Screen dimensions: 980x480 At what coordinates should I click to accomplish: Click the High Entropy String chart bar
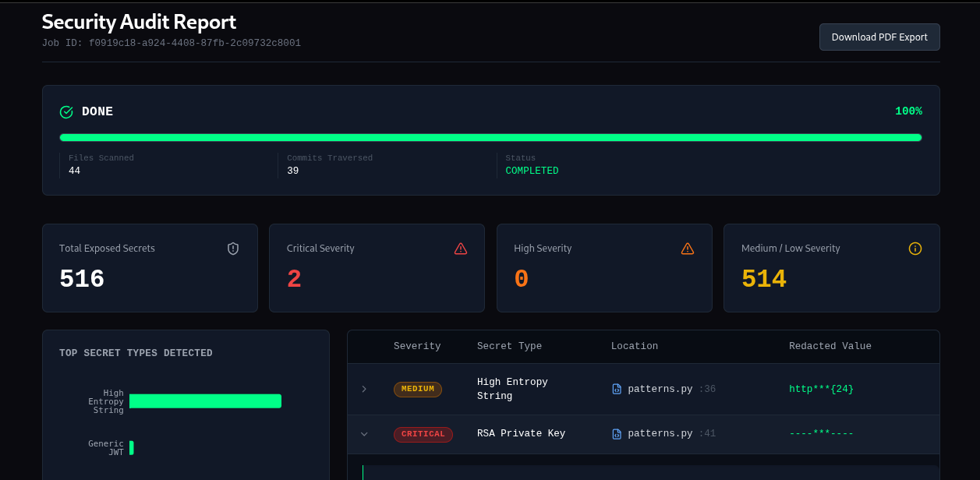[x=205, y=401]
